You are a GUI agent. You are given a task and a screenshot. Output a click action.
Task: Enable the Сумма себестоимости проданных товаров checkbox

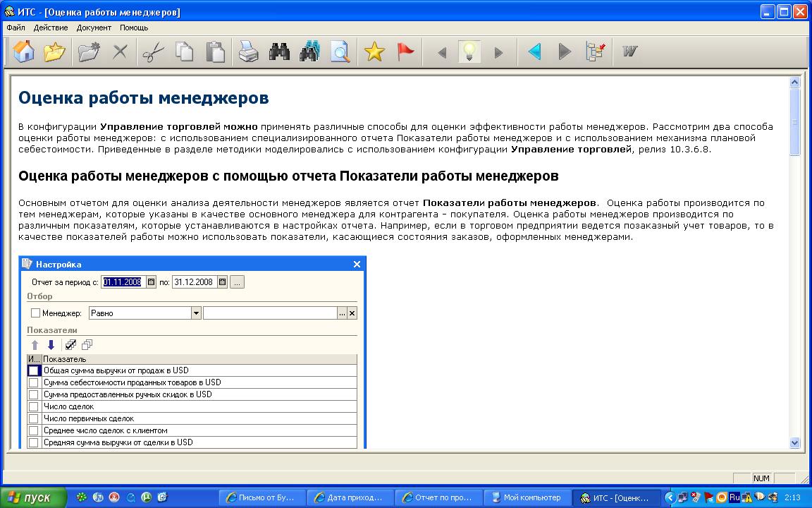(x=33, y=382)
